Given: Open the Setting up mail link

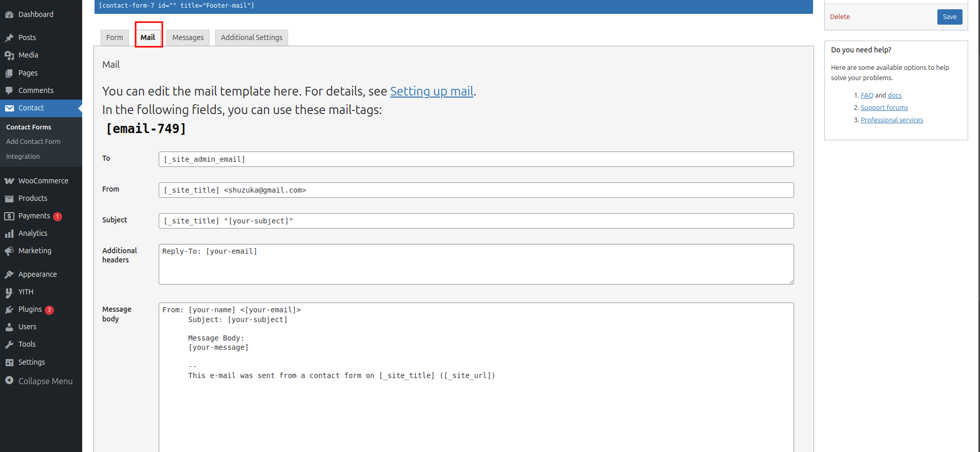Looking at the screenshot, I should 432,91.
